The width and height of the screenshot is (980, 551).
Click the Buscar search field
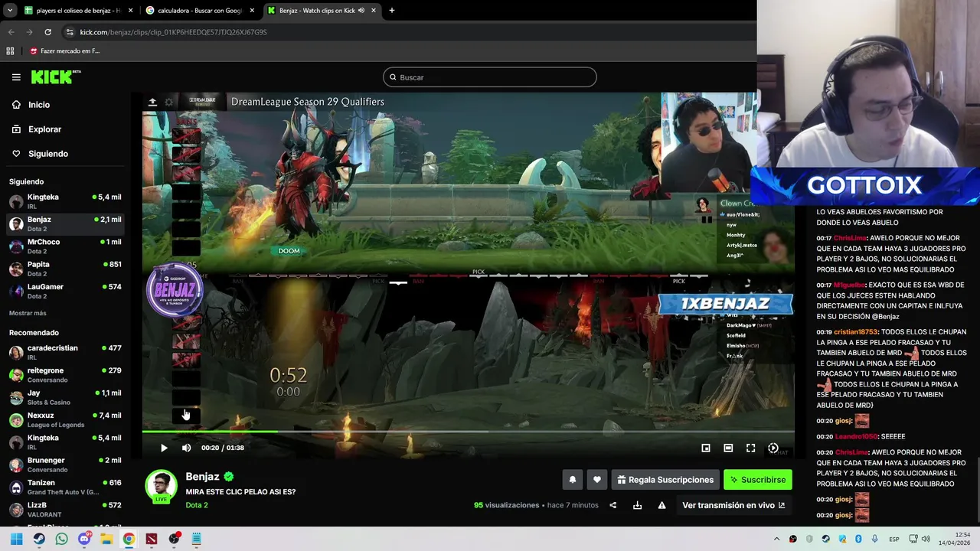coord(490,77)
